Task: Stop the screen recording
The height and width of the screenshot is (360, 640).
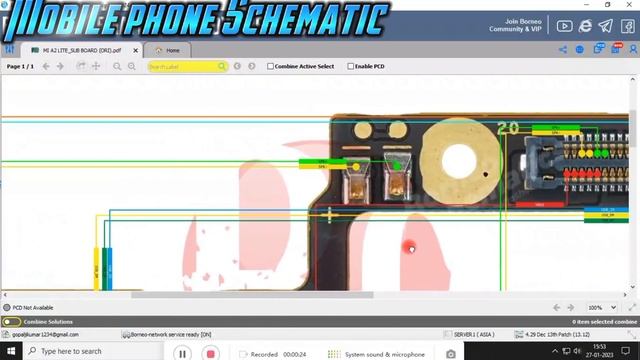Action: pyautogui.click(x=211, y=354)
